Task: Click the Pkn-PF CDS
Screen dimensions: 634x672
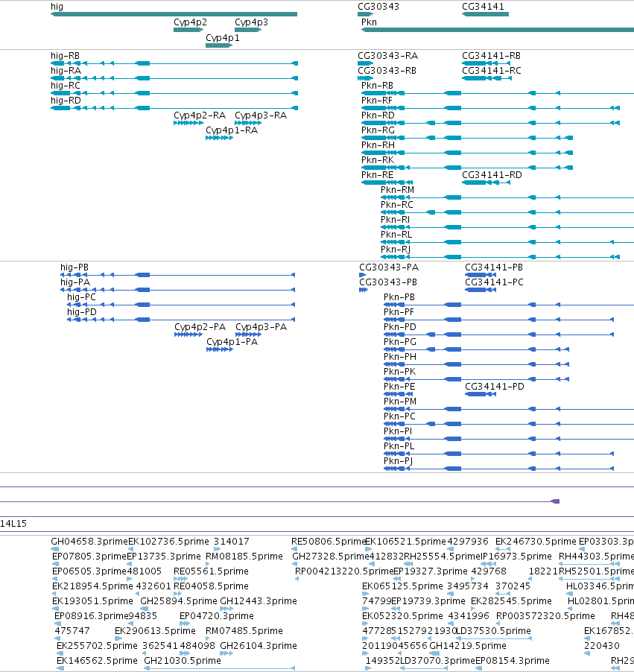Action: [498, 320]
